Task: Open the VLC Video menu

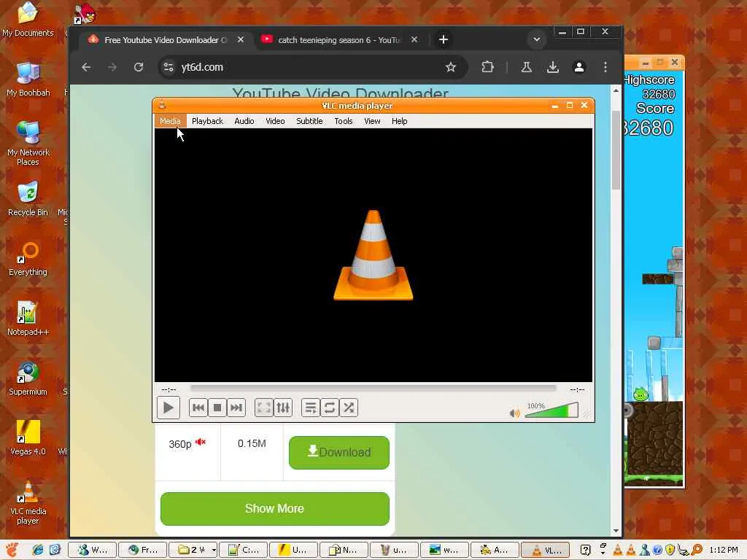Action: pos(275,121)
